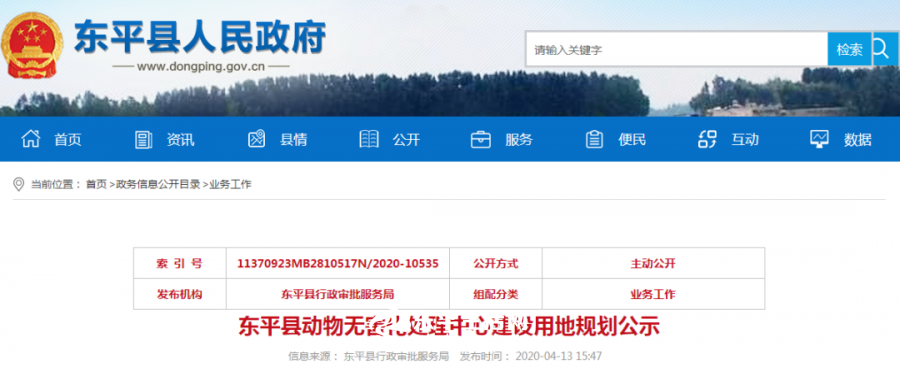
Task: Click the 业务工作 table cell
Action: click(653, 294)
